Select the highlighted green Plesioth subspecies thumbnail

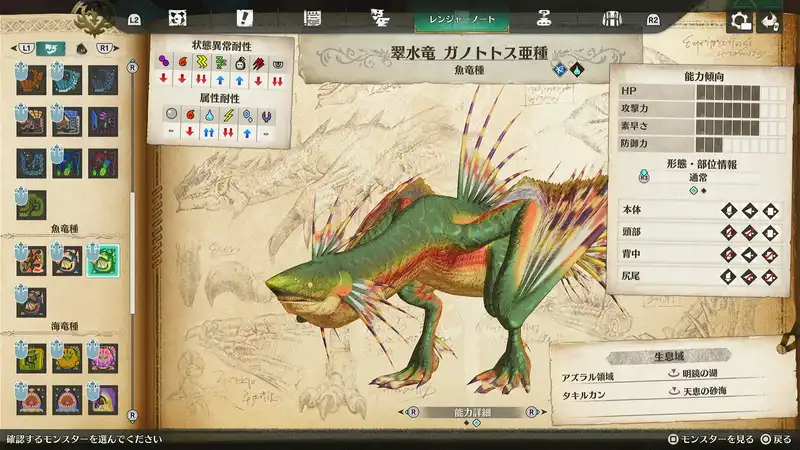point(103,261)
